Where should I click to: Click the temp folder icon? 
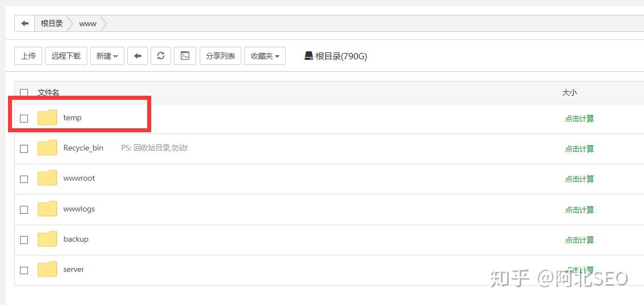[x=47, y=117]
